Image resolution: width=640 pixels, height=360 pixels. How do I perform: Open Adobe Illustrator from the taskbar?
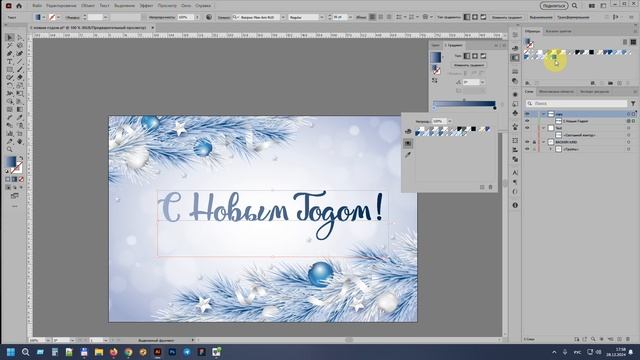[x=158, y=352]
